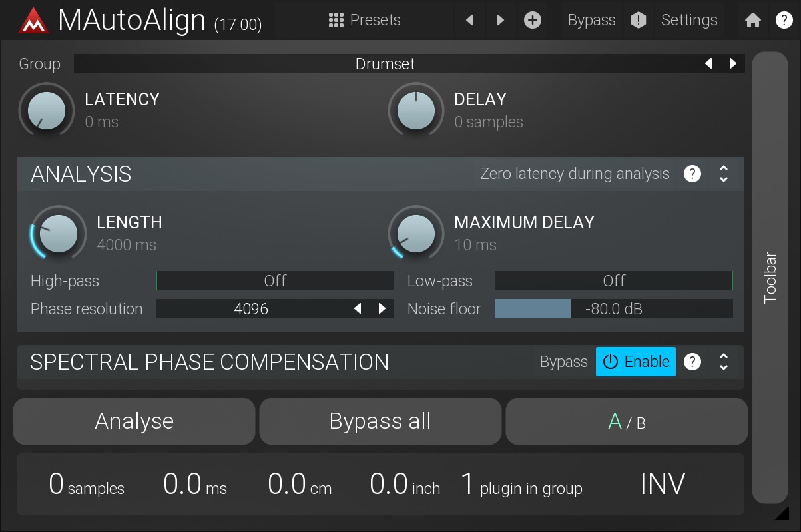Toggle the top Bypass button
This screenshot has height=532, width=801.
coord(591,21)
